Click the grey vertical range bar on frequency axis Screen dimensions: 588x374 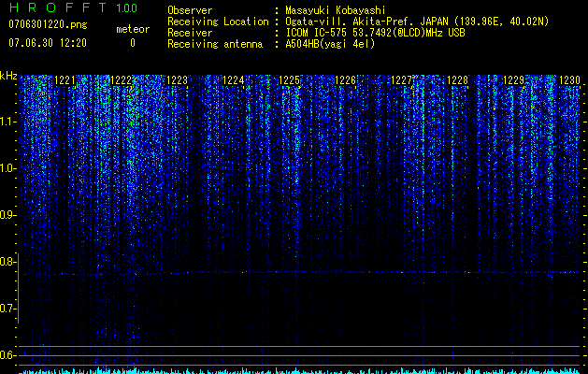tap(18, 288)
